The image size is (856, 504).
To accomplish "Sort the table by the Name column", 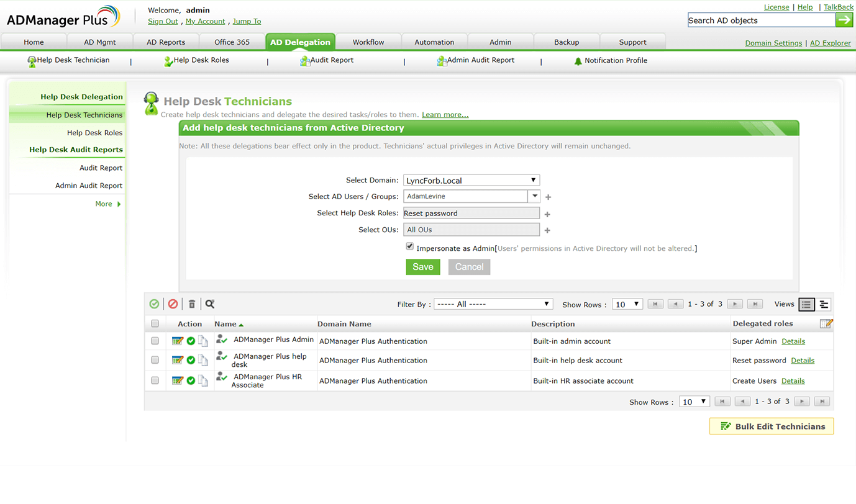I will tap(229, 324).
